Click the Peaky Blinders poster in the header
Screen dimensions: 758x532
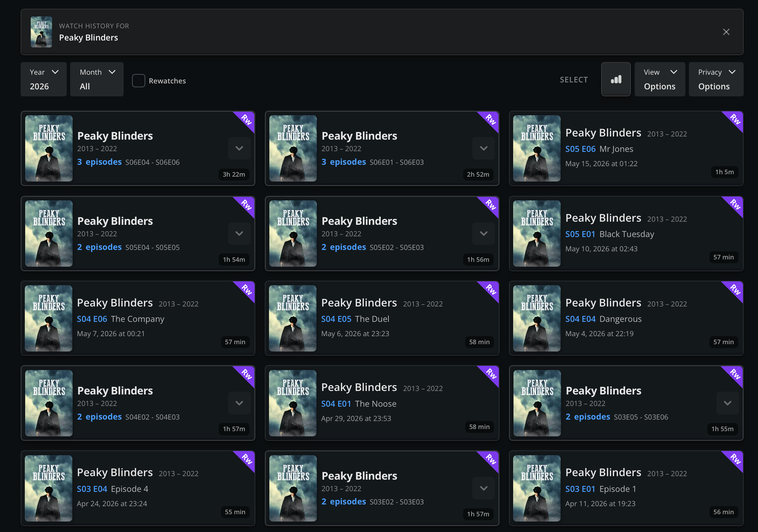[41, 32]
